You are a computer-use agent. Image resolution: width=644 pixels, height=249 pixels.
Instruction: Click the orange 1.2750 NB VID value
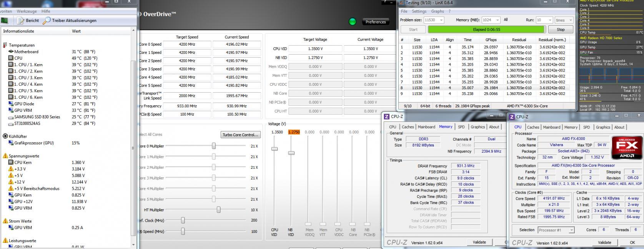pyautogui.click(x=294, y=132)
